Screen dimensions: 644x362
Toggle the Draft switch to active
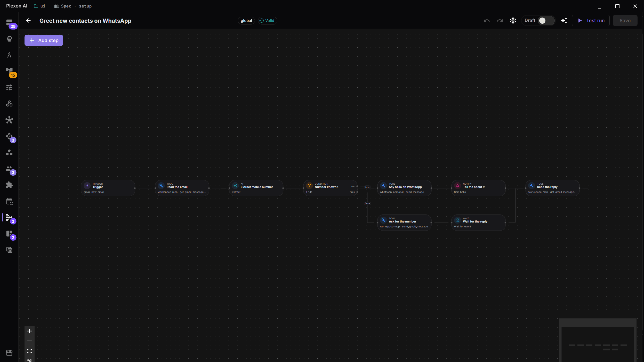coord(546,21)
